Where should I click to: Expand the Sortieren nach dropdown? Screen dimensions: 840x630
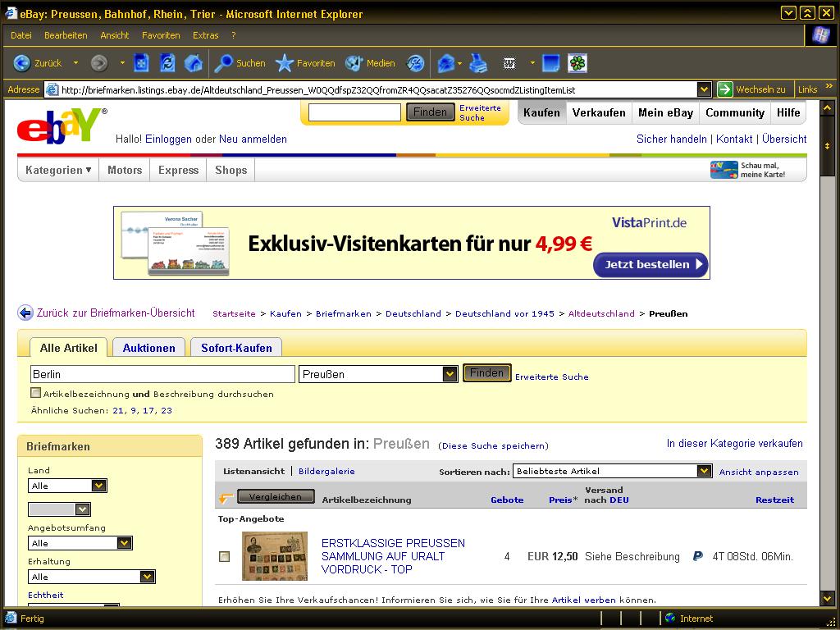[704, 471]
